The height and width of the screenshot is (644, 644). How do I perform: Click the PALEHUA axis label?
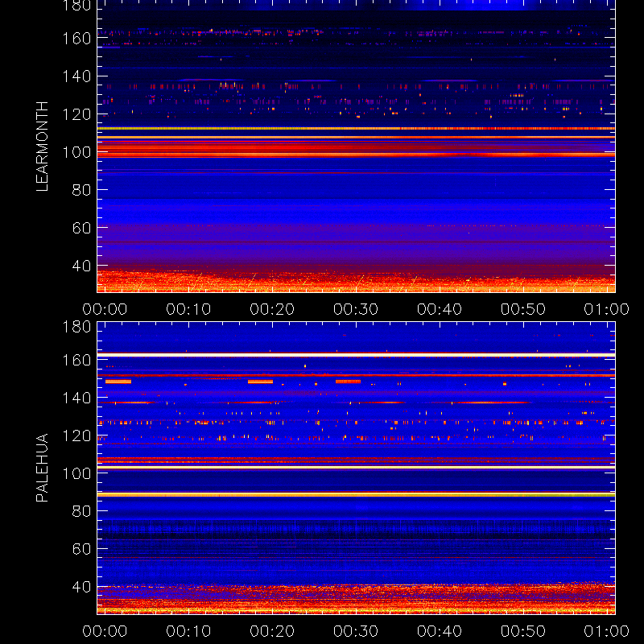pyautogui.click(x=42, y=468)
